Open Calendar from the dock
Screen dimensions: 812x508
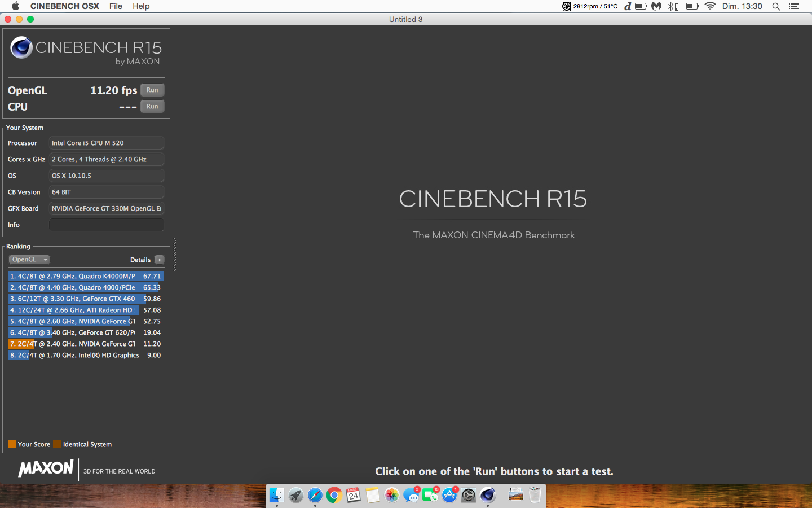click(353, 496)
